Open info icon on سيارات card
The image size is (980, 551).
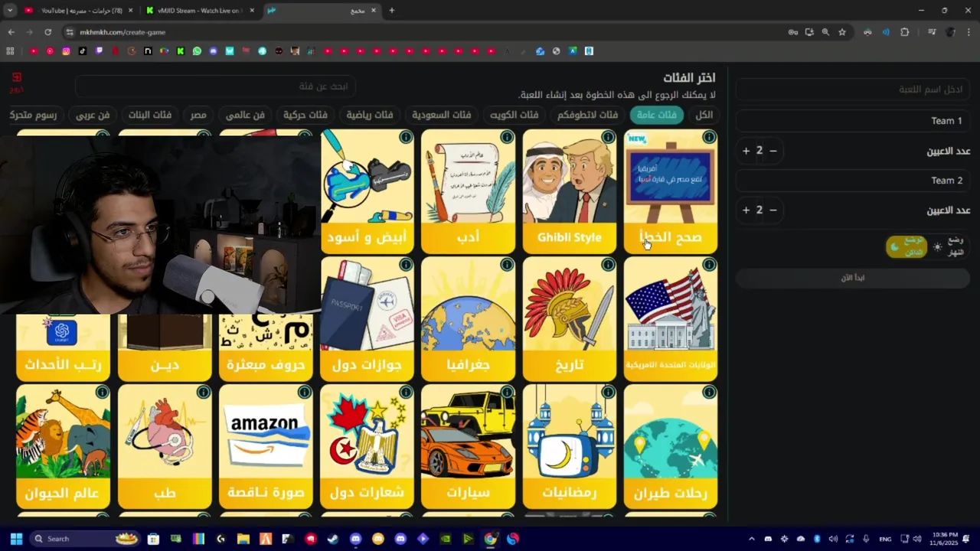point(507,392)
